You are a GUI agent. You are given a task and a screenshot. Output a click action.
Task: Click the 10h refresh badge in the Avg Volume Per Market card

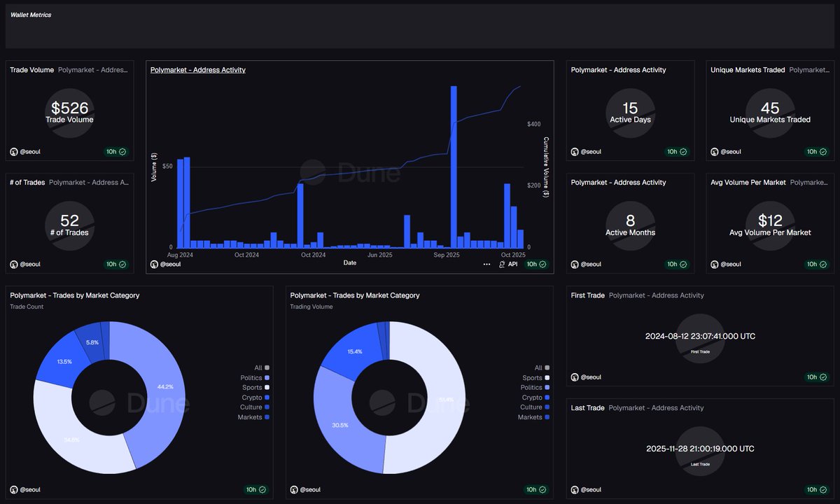pos(817,264)
